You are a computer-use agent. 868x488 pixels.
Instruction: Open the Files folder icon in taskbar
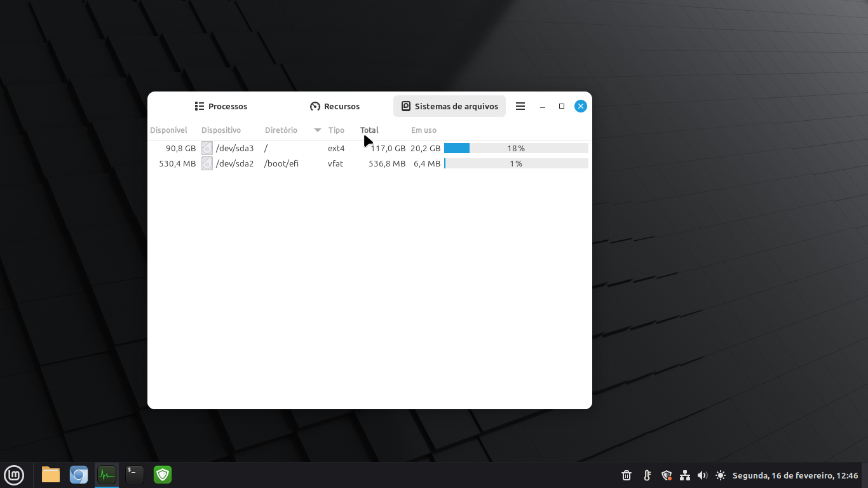point(51,475)
